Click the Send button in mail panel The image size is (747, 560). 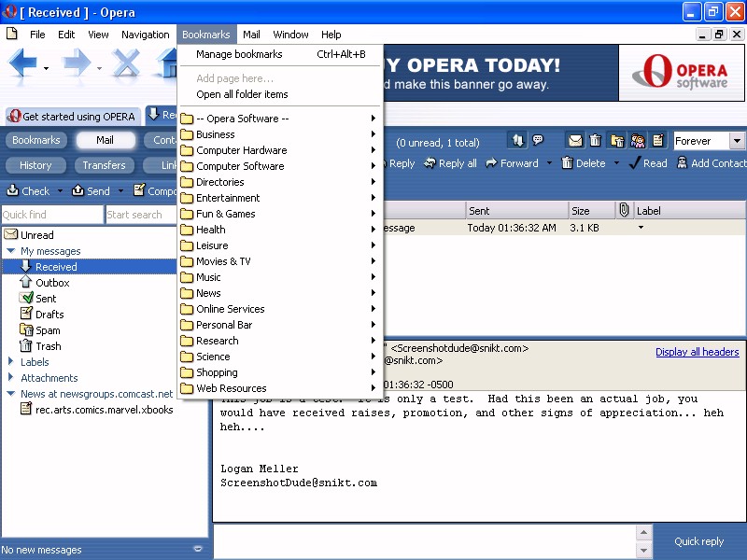point(91,191)
